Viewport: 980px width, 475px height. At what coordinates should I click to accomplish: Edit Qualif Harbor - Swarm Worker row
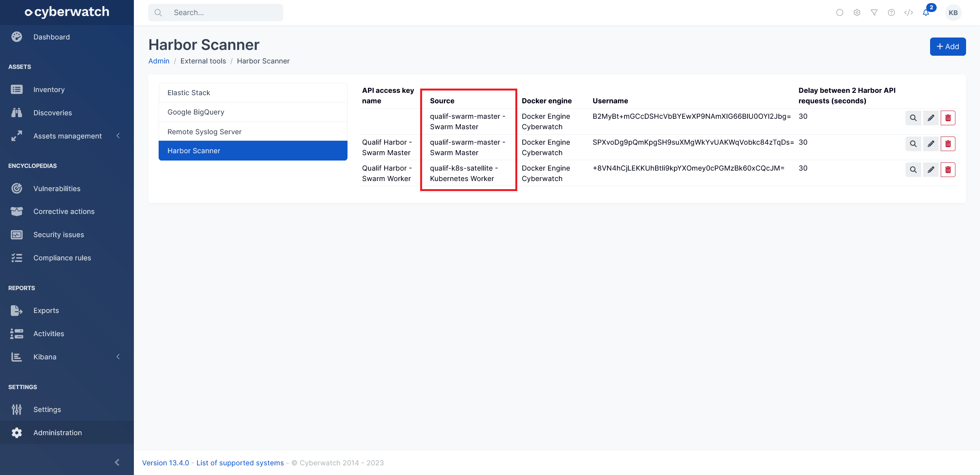pos(931,170)
